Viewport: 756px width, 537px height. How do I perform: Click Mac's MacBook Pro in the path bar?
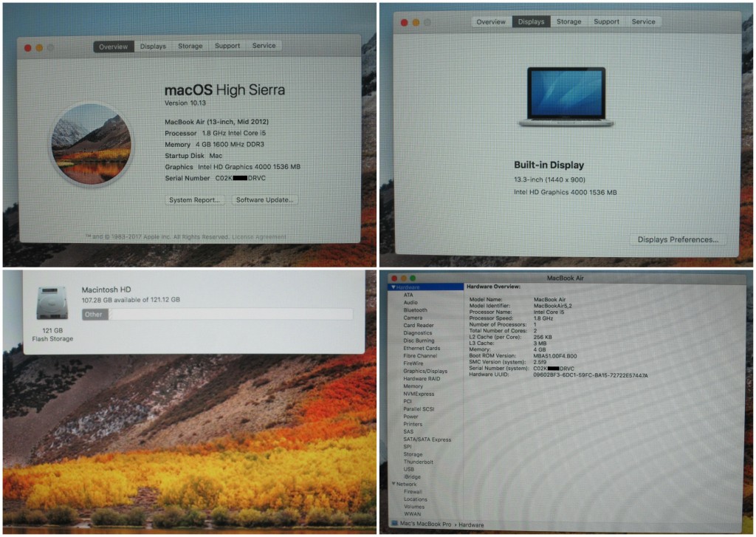425,524
